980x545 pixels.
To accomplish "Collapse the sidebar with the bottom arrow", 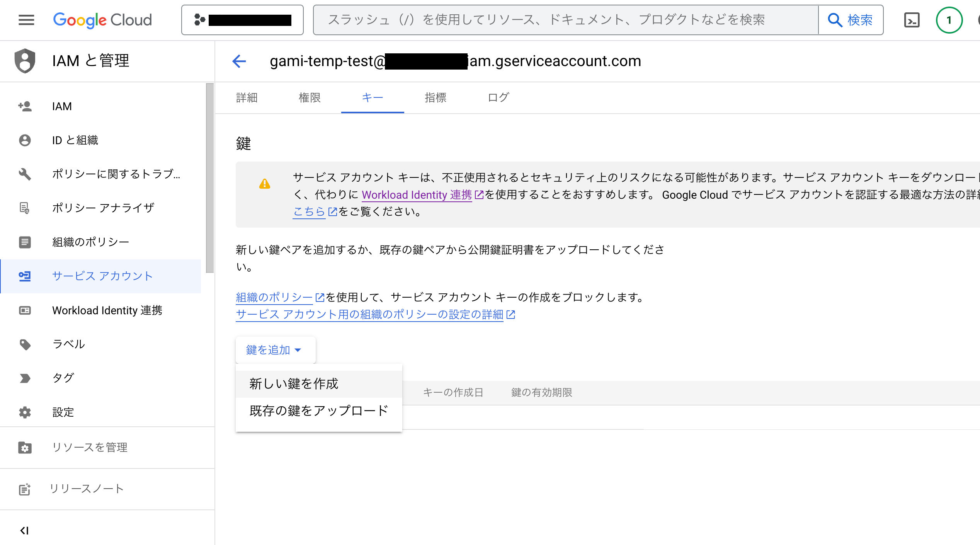I will tap(25, 530).
